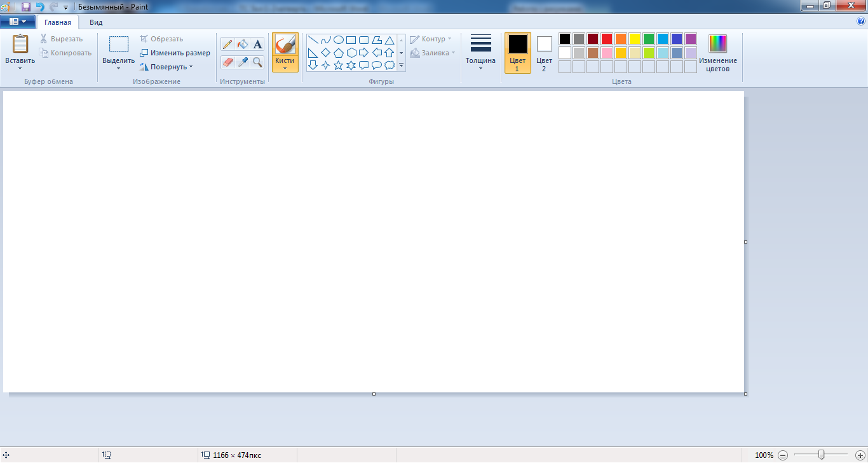
Task: Choose the Rounded rectangle shape
Action: point(364,40)
